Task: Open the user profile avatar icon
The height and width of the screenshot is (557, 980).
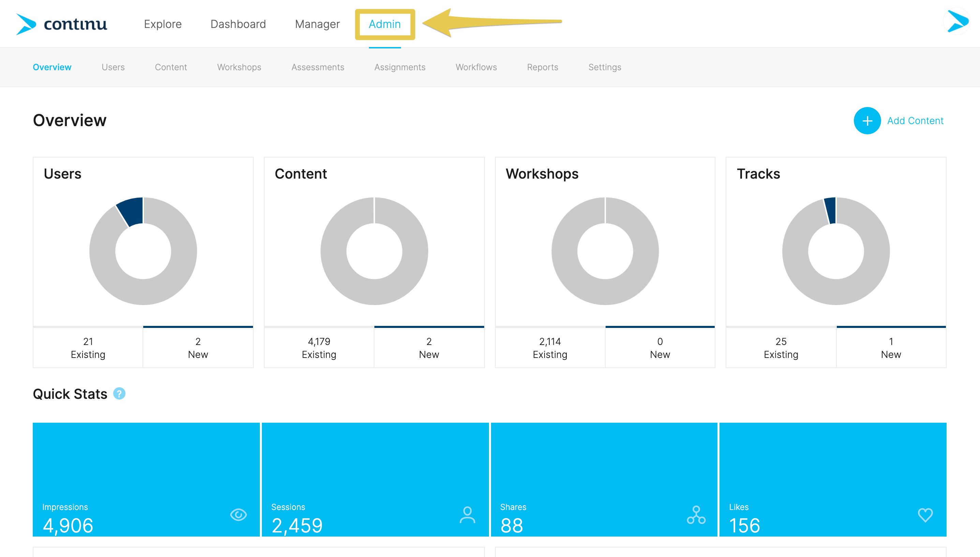Action: (x=957, y=21)
